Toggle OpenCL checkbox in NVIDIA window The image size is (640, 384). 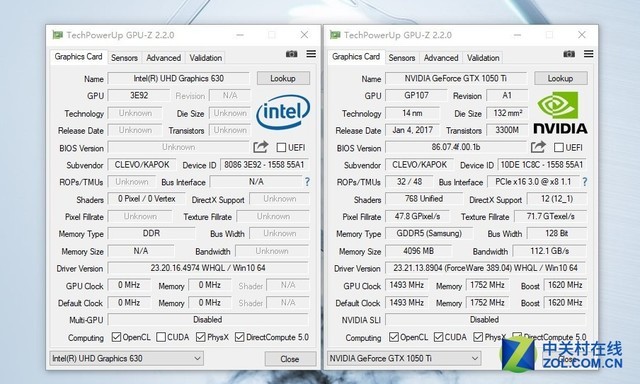(x=394, y=337)
